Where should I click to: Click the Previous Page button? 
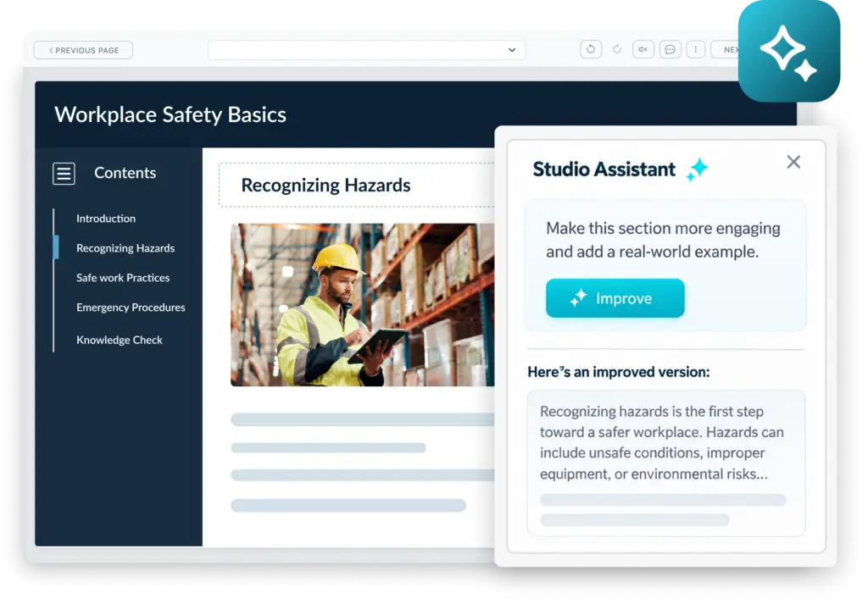point(83,50)
